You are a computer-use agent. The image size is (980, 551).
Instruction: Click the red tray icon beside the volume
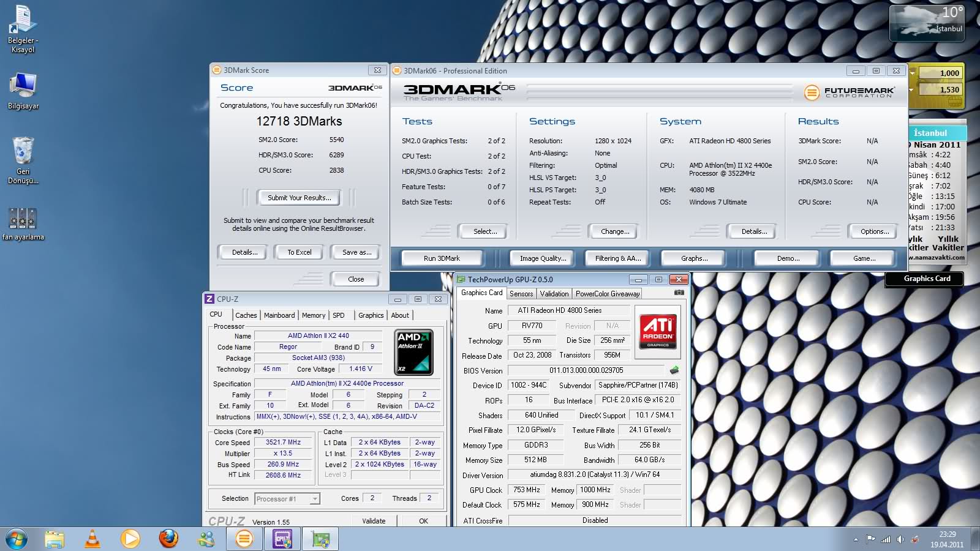(915, 539)
